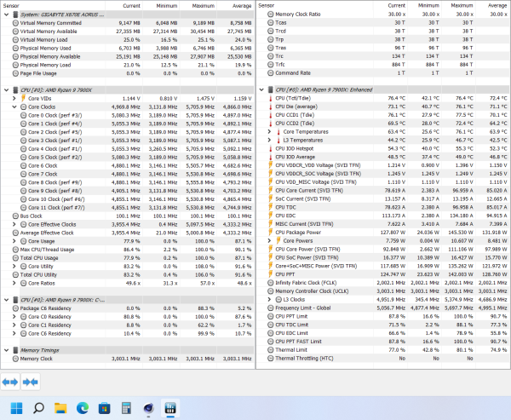Select Frequency Limit - Global row
Viewport: 511px width, 420px height.
(383, 308)
